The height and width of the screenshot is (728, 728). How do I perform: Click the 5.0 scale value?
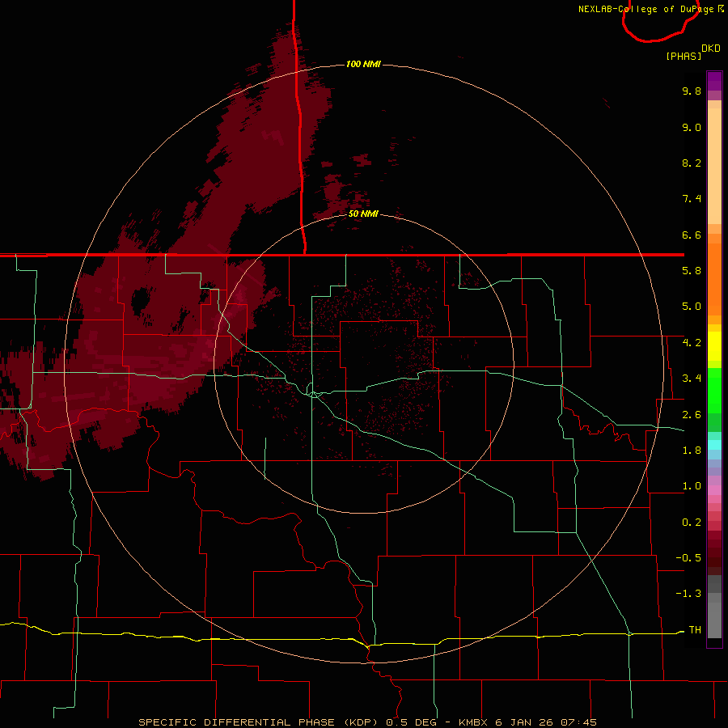click(x=692, y=307)
